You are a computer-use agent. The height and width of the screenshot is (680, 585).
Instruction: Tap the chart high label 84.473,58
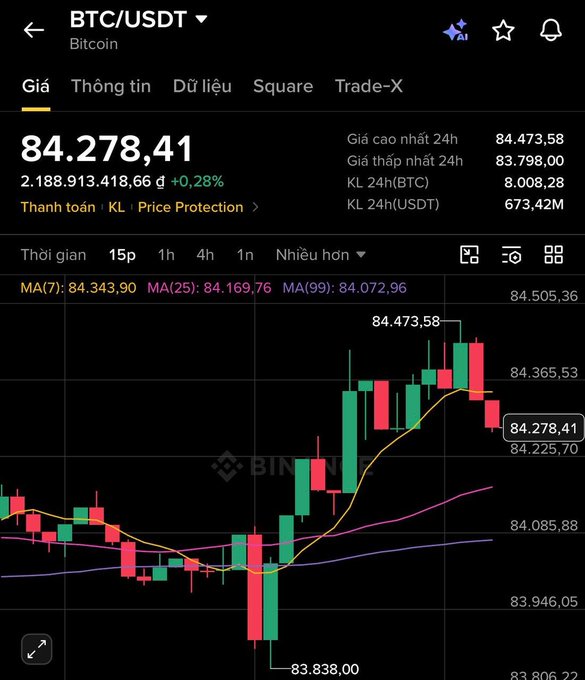tap(406, 321)
